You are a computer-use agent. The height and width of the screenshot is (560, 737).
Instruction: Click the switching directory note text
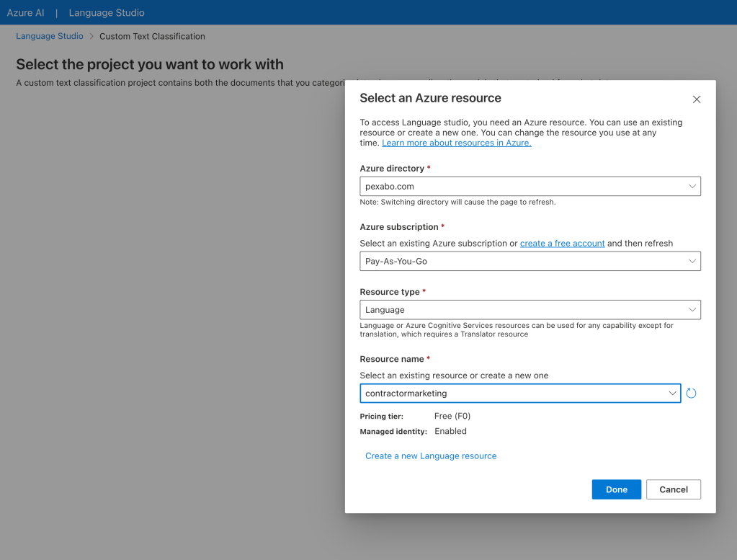tap(457, 203)
